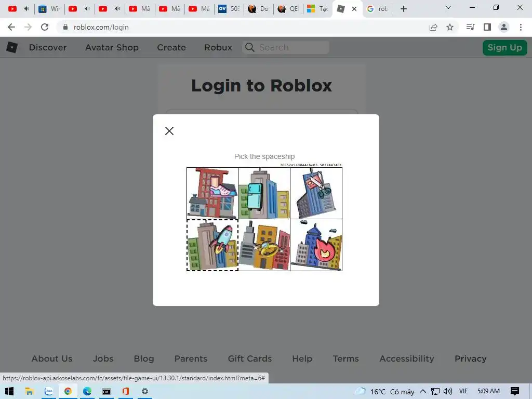The width and height of the screenshot is (532, 399).
Task: Open Parents footer link
Action: [x=191, y=358]
